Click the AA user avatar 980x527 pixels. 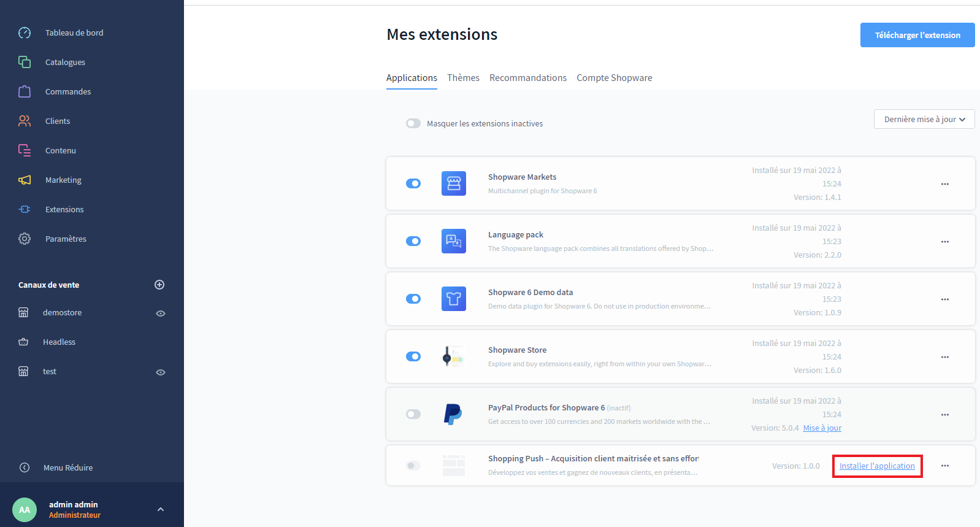pos(25,510)
